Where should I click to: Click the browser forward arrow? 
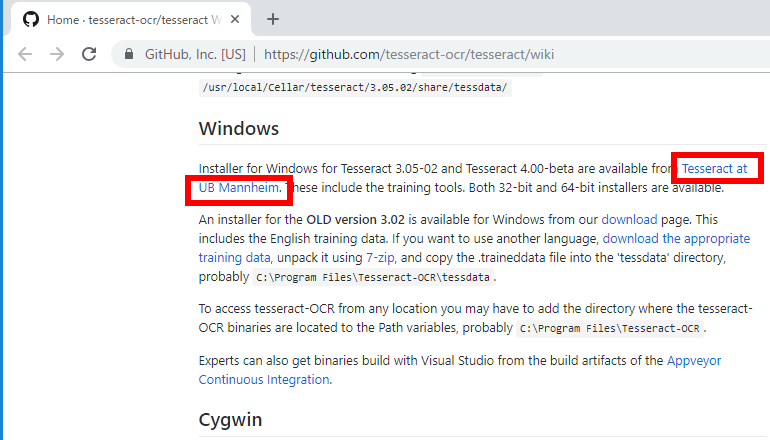(57, 54)
